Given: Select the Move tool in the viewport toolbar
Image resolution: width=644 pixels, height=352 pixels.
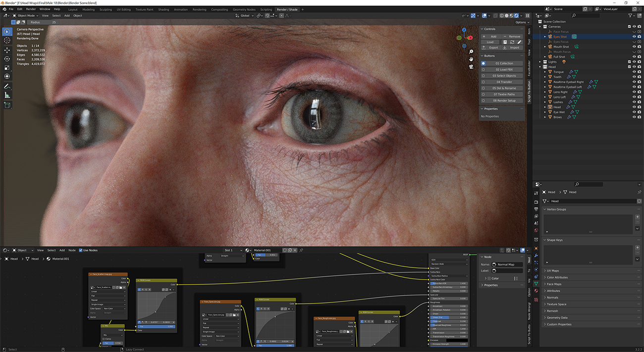Looking at the screenshot, I should pyautogui.click(x=7, y=50).
